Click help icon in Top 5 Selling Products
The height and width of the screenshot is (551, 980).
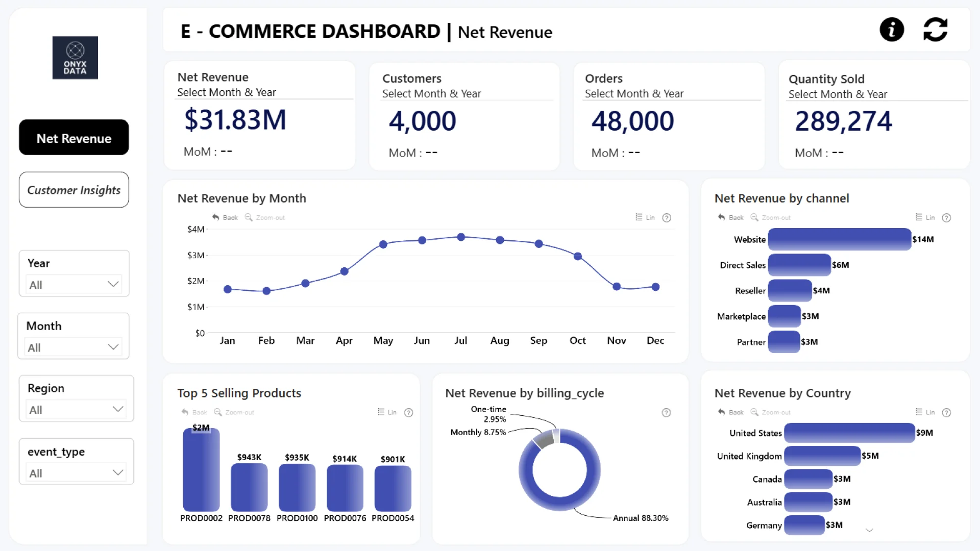coord(408,413)
